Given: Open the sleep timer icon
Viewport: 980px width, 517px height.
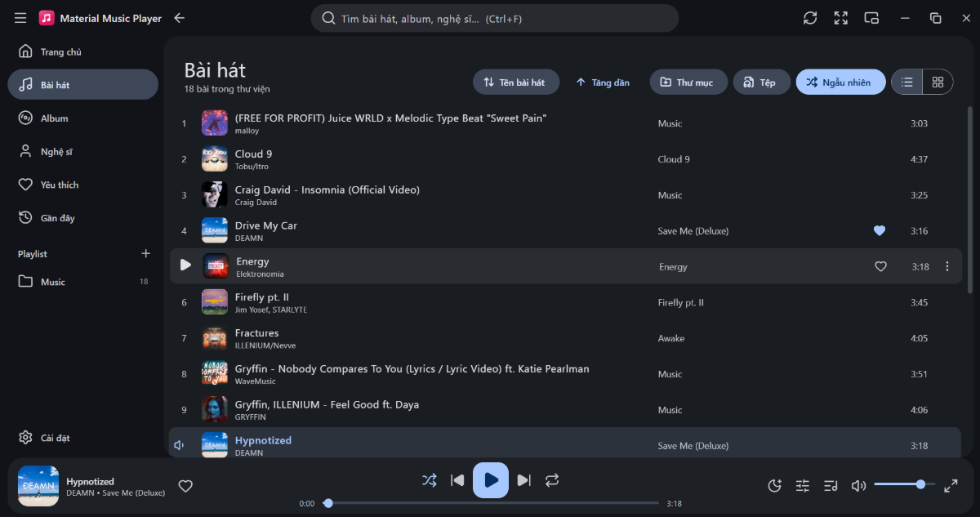Looking at the screenshot, I should coord(775,485).
